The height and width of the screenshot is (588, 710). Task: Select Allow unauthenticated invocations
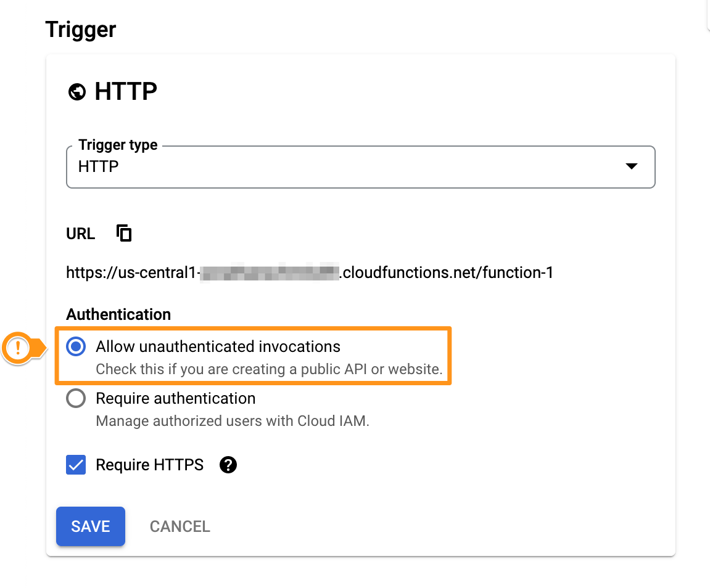(x=75, y=346)
